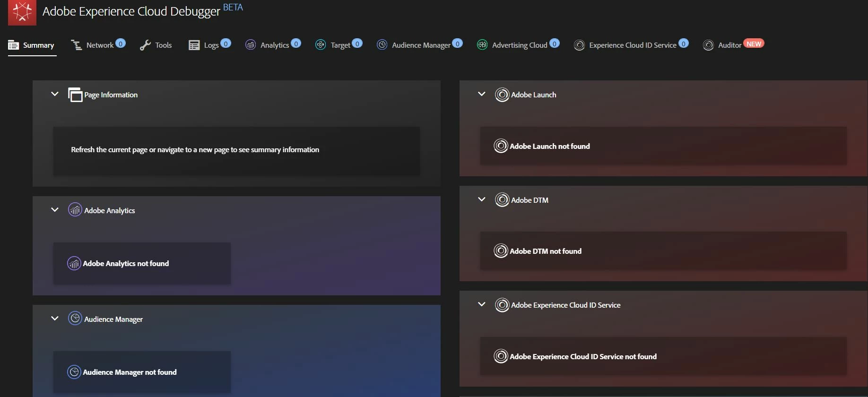Select the Target tab

point(340,45)
